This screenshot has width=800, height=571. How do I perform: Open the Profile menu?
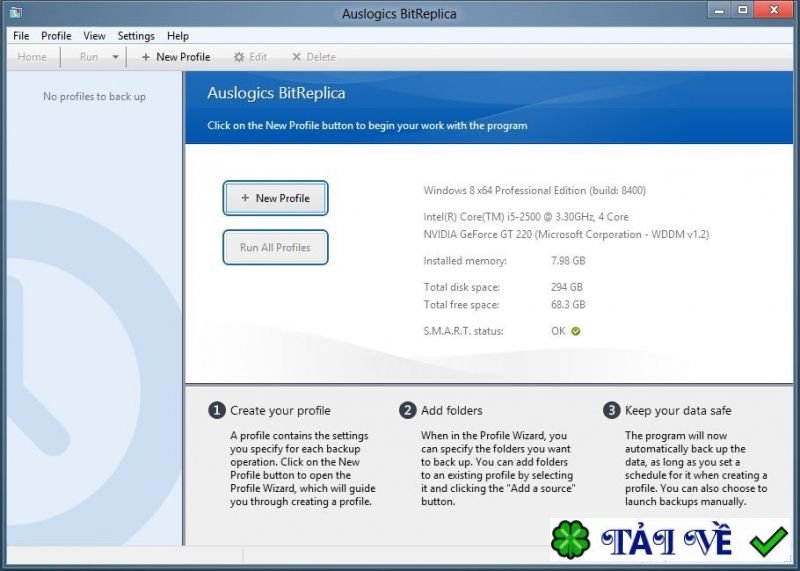(x=56, y=36)
